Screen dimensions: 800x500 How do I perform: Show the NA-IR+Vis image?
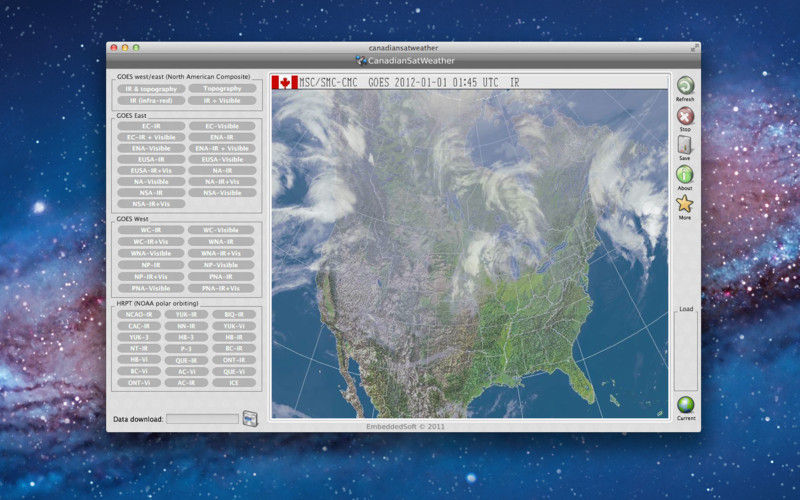point(222,182)
